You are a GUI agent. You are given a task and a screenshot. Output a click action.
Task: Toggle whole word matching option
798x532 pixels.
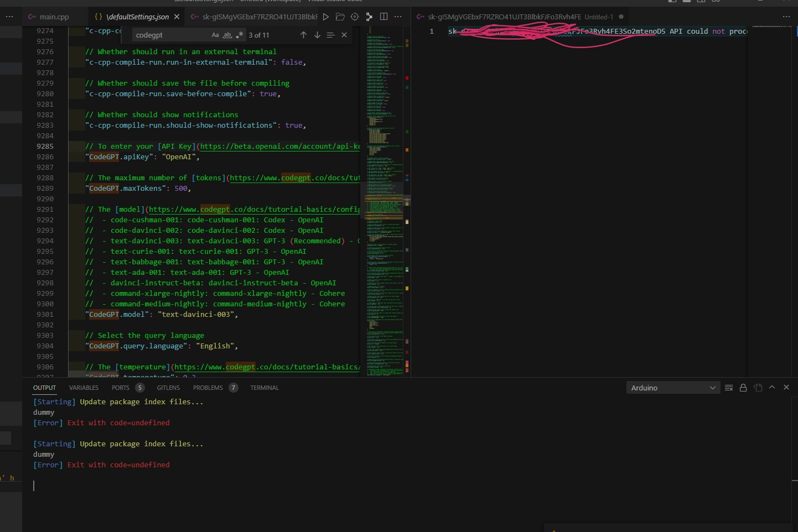[227, 35]
